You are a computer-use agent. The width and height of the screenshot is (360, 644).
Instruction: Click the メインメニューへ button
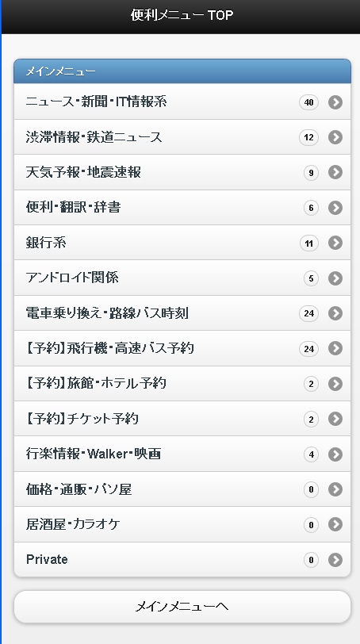tap(182, 607)
